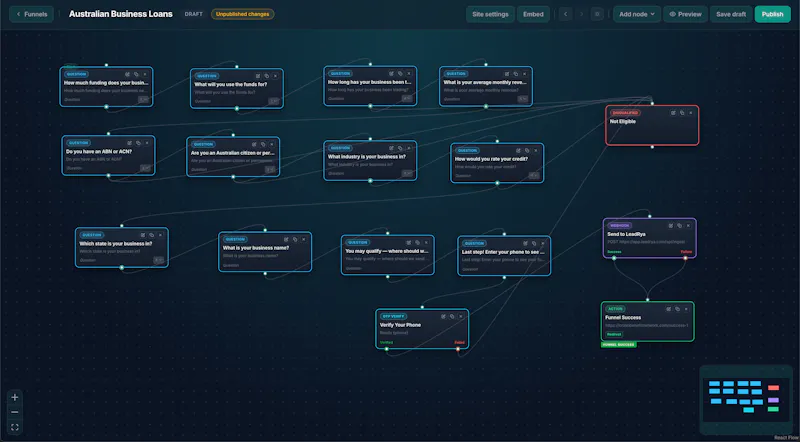Open Site settings
The height and width of the screenshot is (442, 800).
click(x=490, y=14)
